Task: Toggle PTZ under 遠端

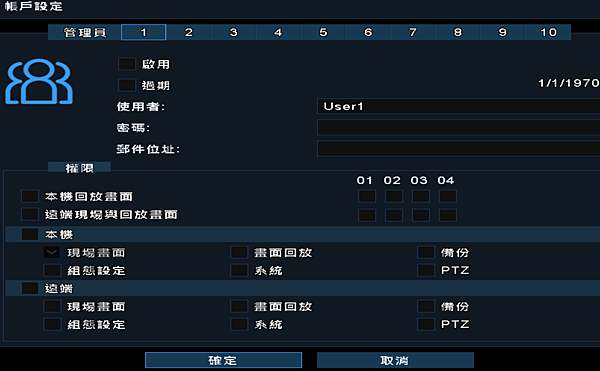Action: point(426,324)
